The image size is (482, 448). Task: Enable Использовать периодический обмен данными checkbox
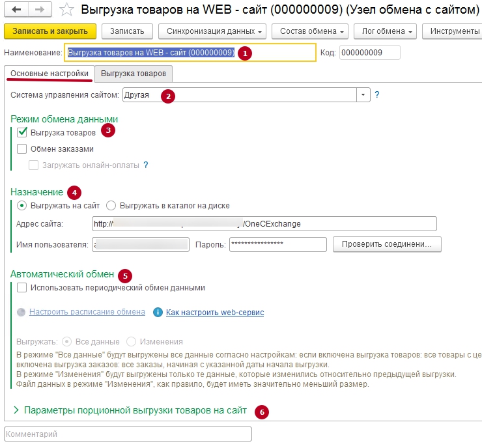pyautogui.click(x=23, y=287)
